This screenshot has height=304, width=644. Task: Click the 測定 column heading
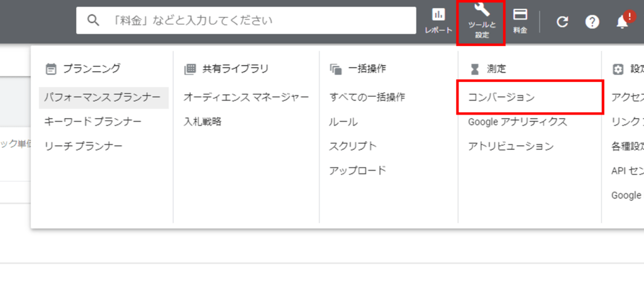tap(497, 69)
